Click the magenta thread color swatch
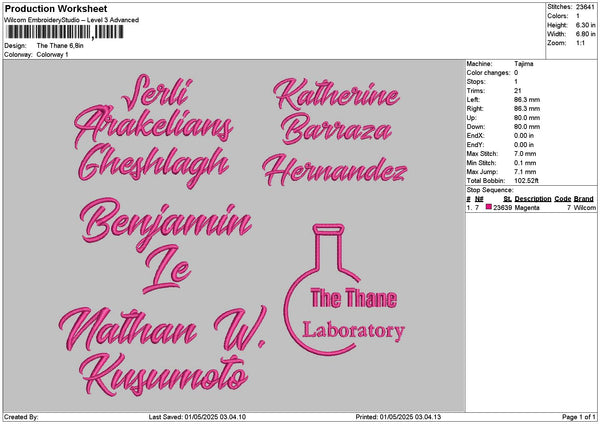 [x=489, y=207]
